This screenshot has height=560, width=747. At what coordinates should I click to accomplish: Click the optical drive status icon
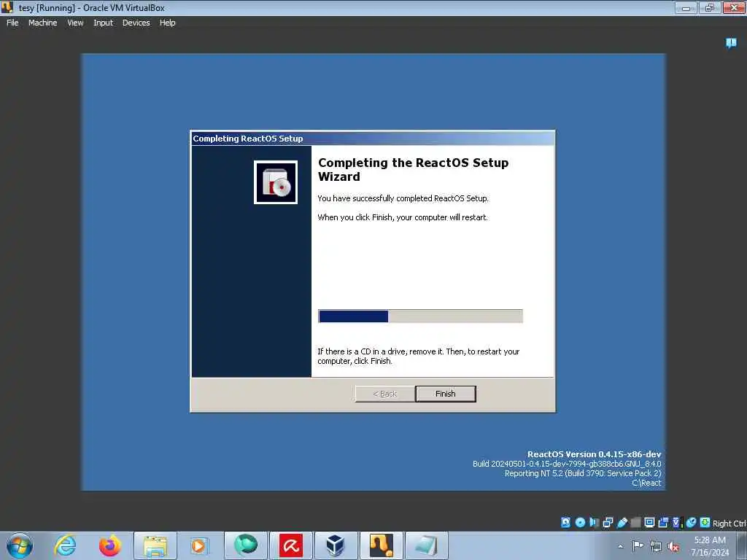click(580, 522)
